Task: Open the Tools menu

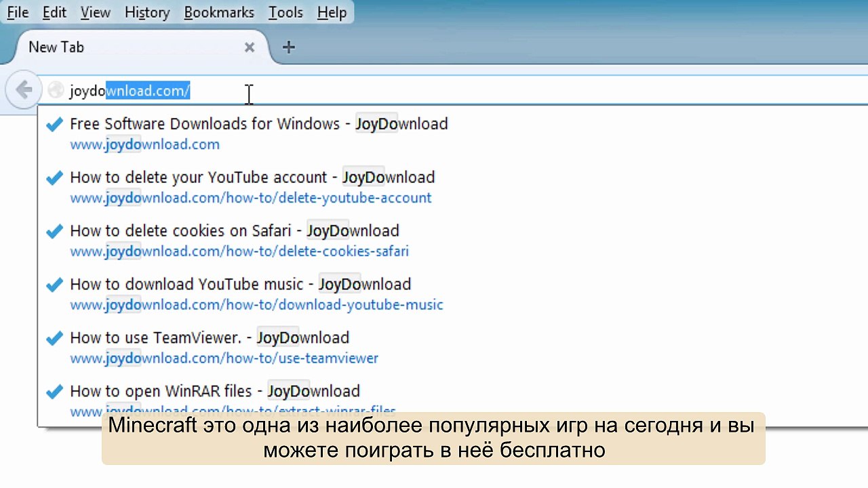Action: point(285,12)
